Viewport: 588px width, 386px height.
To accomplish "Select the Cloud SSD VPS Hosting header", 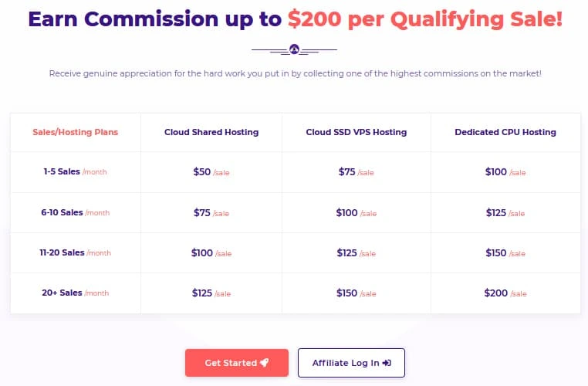I will pos(357,132).
